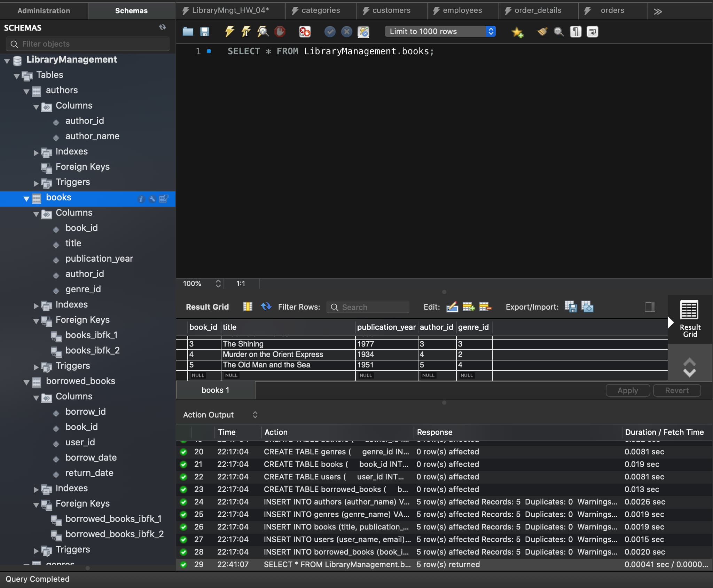Open the Limit to 1000 rows dropdown

[x=440, y=32]
